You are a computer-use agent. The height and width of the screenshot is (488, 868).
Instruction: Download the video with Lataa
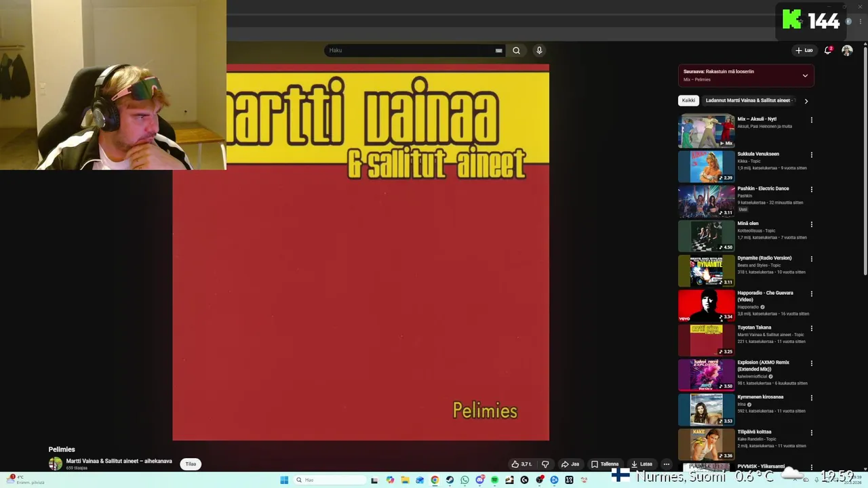coord(642,464)
